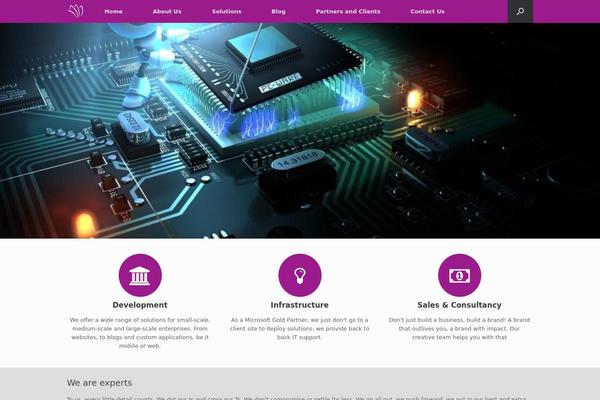This screenshot has width=600, height=400.
Task: Click the Infrastructure heading
Action: click(x=300, y=305)
